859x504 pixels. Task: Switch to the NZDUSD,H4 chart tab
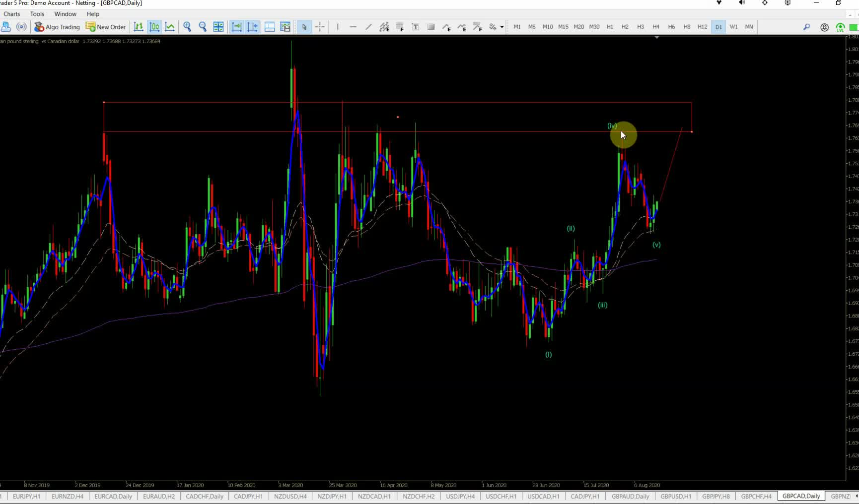coord(290,496)
